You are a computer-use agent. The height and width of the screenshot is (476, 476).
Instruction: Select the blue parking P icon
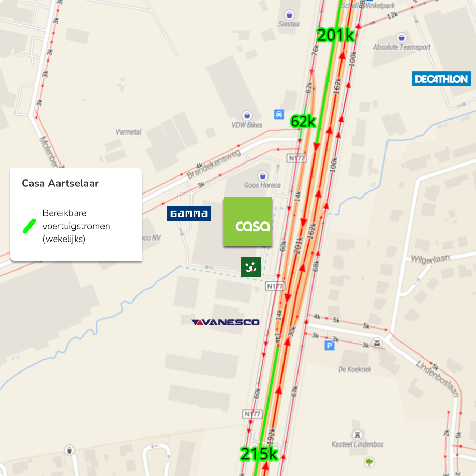[x=330, y=346]
